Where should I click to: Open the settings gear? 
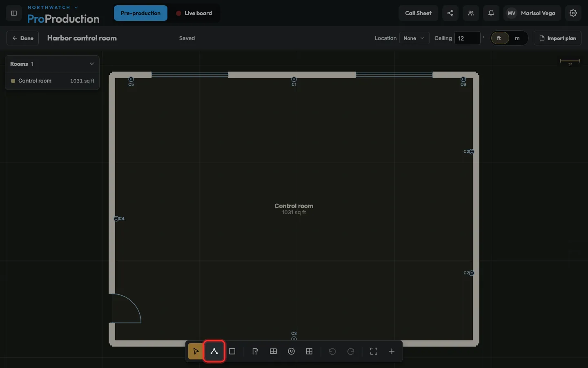pyautogui.click(x=573, y=13)
